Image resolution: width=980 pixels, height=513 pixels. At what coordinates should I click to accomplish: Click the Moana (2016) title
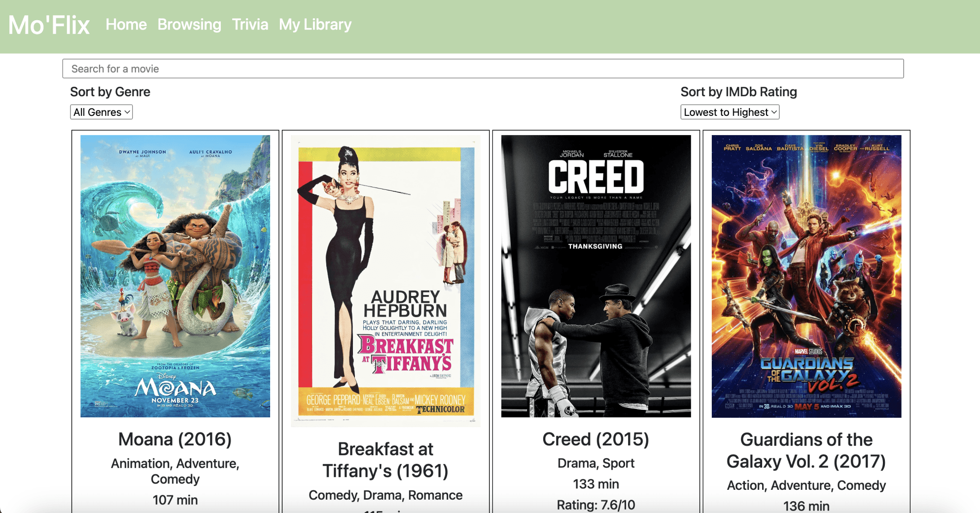tap(175, 439)
